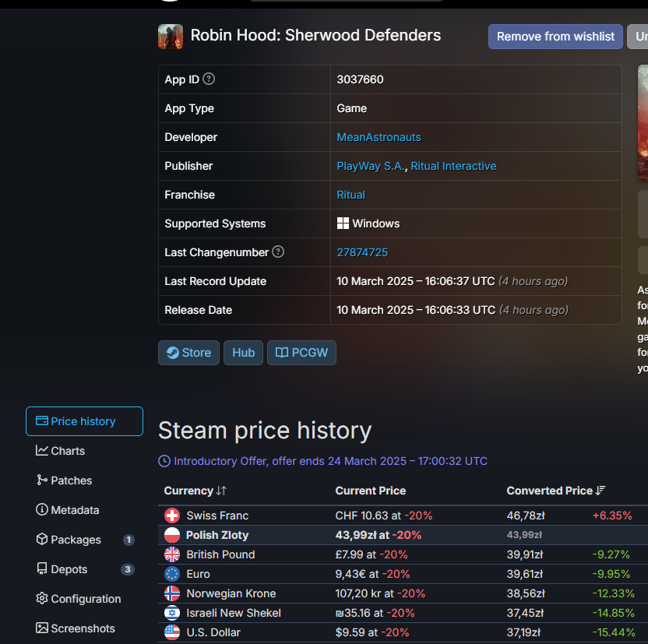The width and height of the screenshot is (648, 644).
Task: Click the CHF 10.63 price cell
Action: (384, 516)
